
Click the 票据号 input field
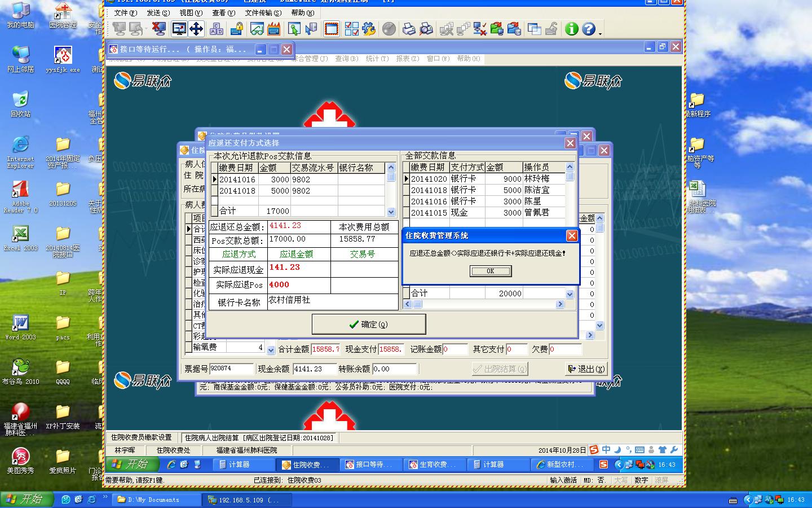coord(231,369)
